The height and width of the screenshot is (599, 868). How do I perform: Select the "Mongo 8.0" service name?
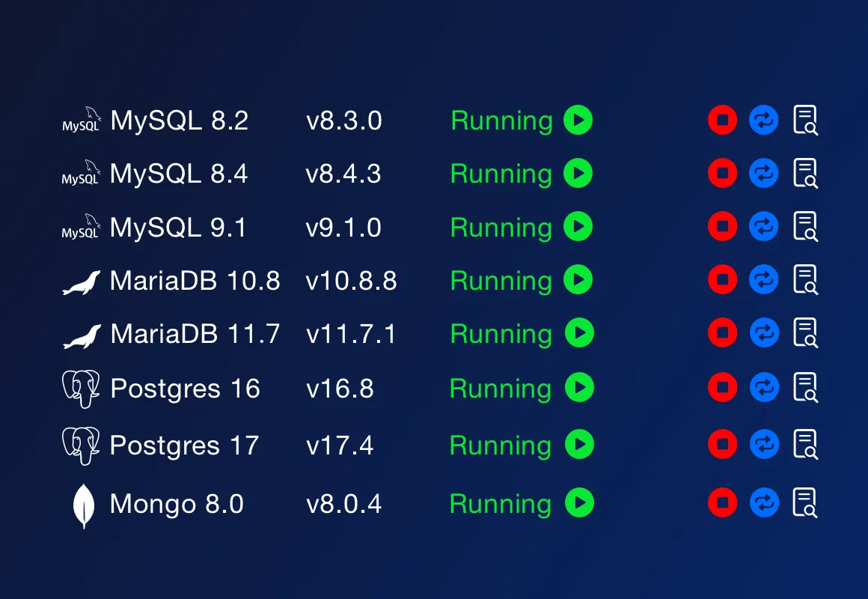click(x=177, y=504)
